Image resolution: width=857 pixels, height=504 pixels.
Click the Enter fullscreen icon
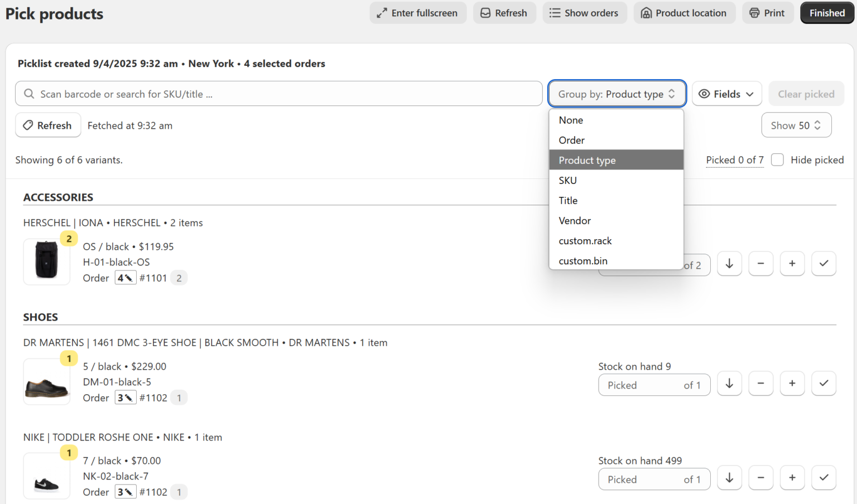[x=382, y=12]
